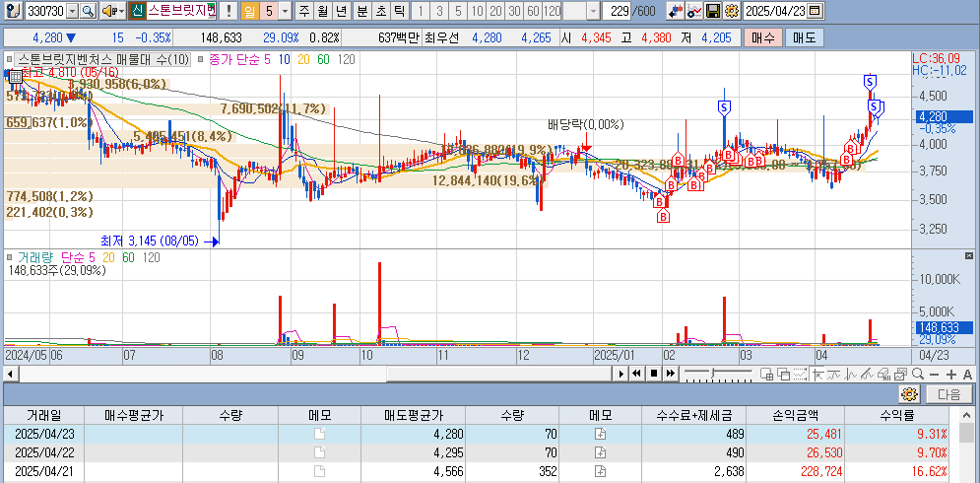The width and height of the screenshot is (980, 483).
Task: Select the crosshair cursor tool
Action: (x=817, y=375)
